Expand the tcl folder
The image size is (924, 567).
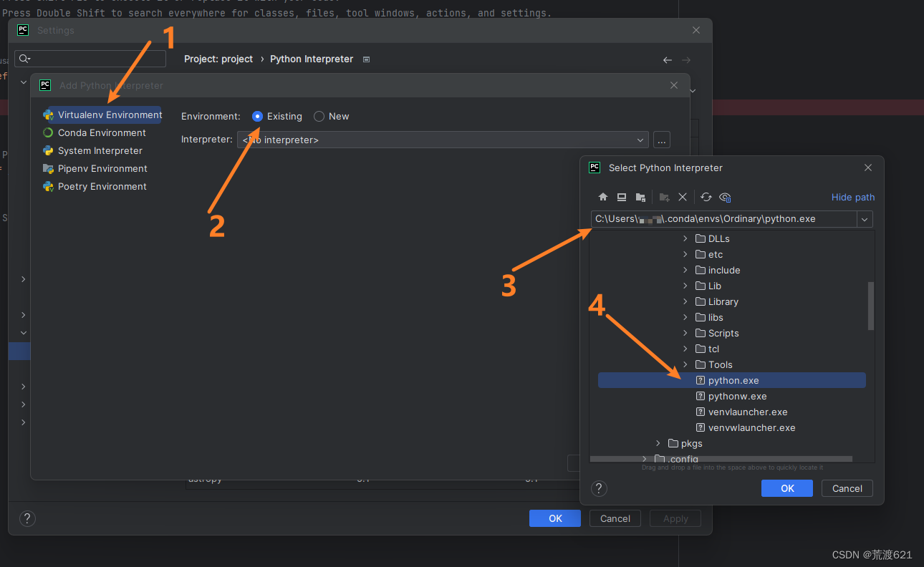pyautogui.click(x=685, y=349)
